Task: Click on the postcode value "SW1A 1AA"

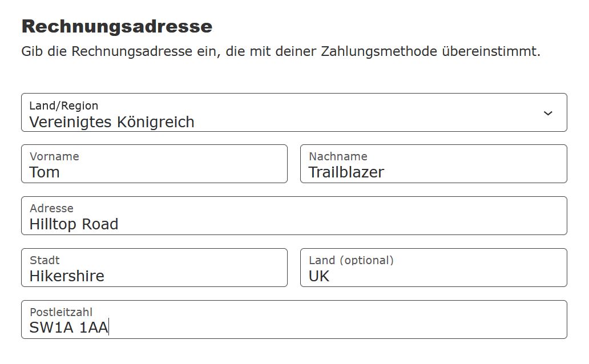Action: [x=68, y=328]
